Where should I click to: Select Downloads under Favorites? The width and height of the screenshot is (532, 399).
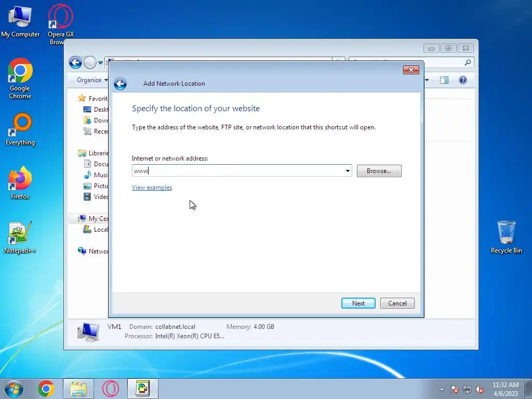pos(96,120)
